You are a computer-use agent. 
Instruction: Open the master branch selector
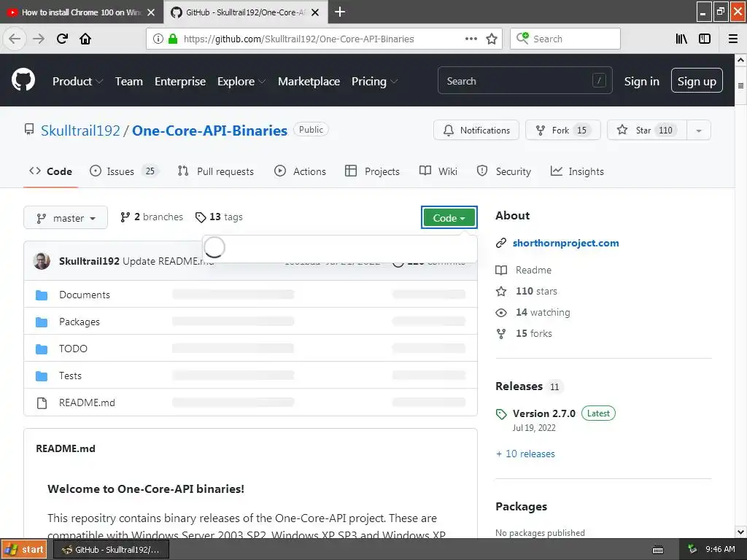pos(66,218)
